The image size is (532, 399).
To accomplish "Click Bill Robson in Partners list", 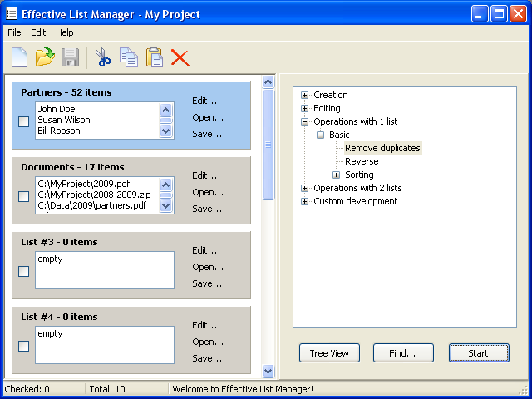I will click(59, 131).
